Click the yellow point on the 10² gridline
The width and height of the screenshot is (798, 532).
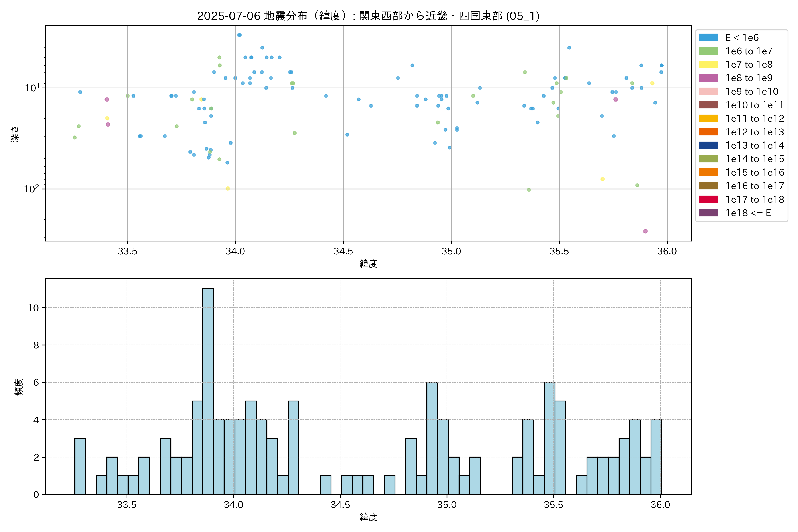228,189
